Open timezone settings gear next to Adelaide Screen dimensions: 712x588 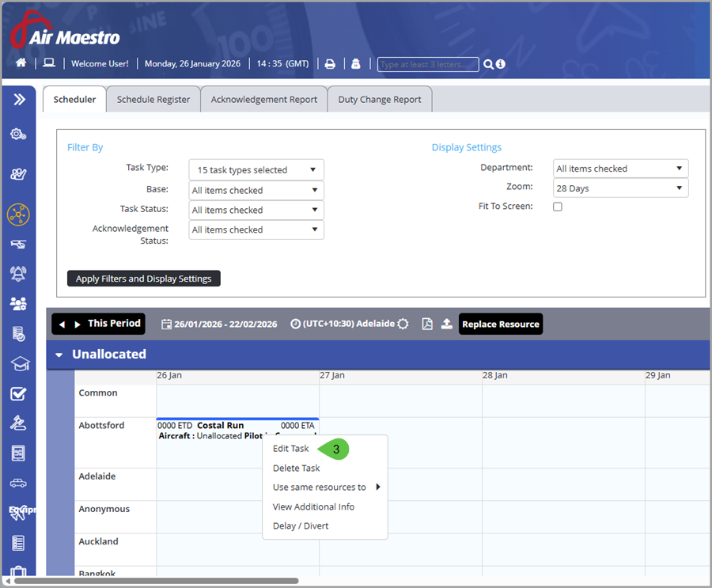click(x=403, y=324)
